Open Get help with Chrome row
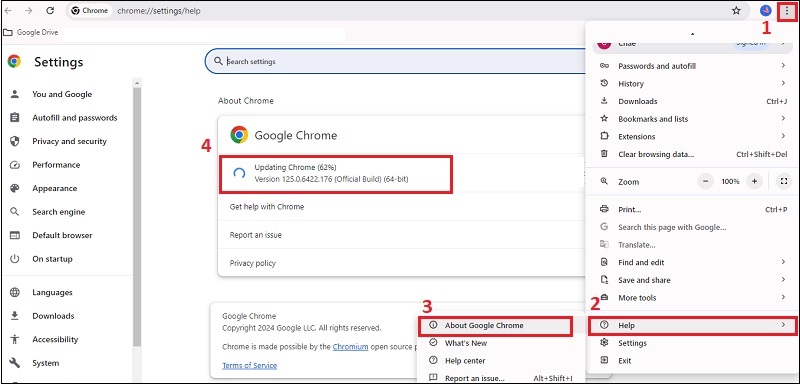The image size is (800, 384). 401,207
